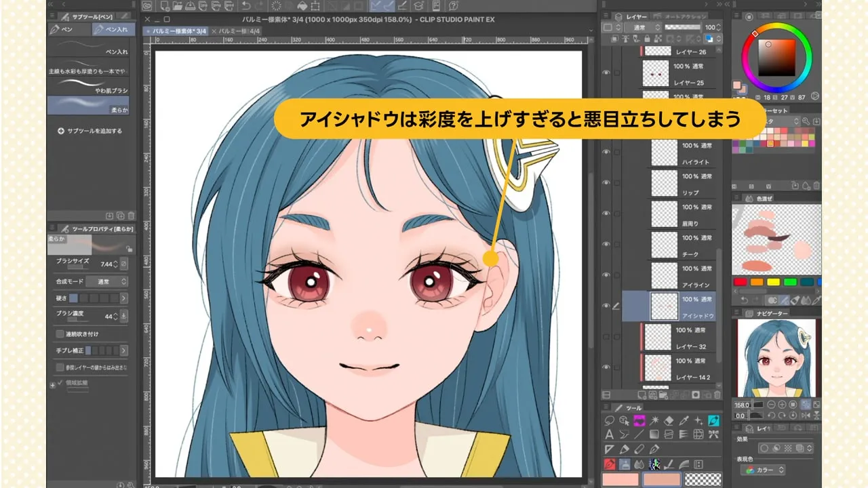Image resolution: width=868 pixels, height=488 pixels.
Task: Open the レイヤー palette tab
Action: coord(631,16)
